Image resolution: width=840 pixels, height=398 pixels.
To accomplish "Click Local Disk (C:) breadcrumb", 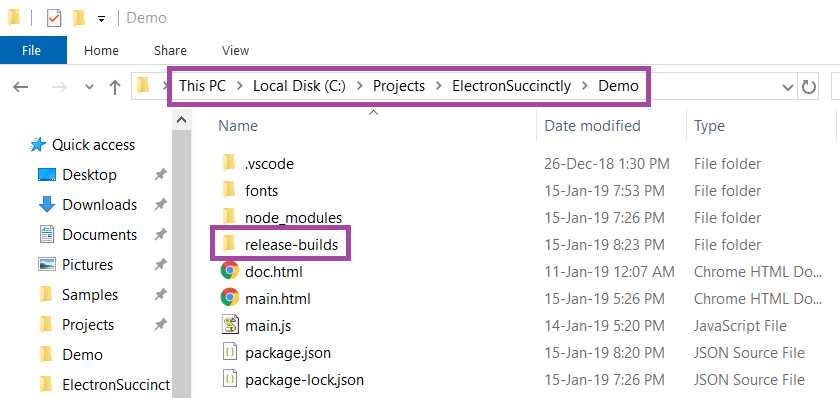I will tap(299, 86).
